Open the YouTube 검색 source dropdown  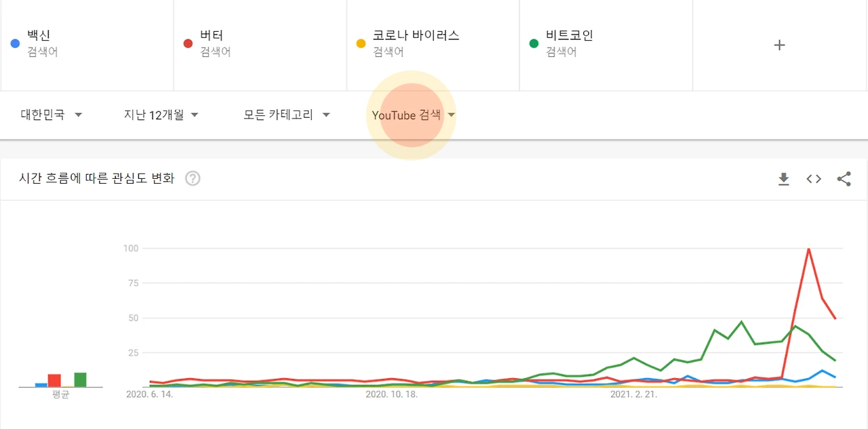tap(413, 115)
